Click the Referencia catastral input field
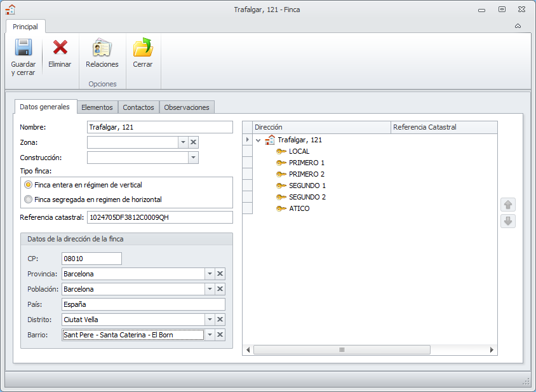This screenshot has width=536, height=392. click(x=159, y=217)
